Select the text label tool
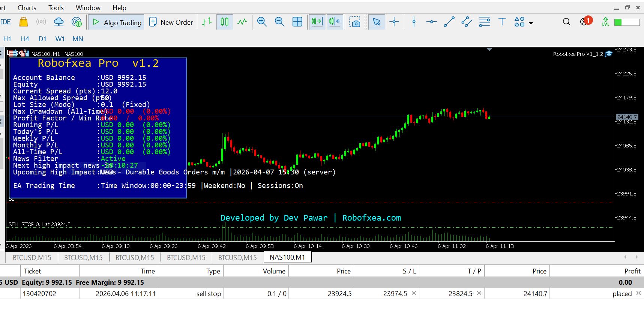Viewport: 644px width, 317px height. (x=502, y=22)
